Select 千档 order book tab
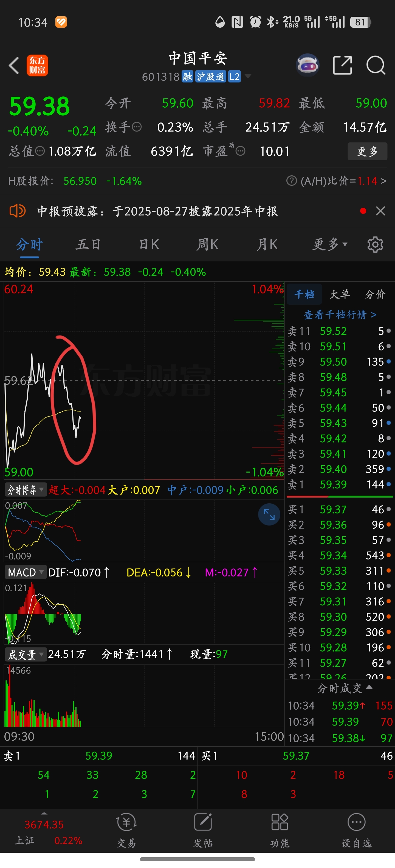The width and height of the screenshot is (395, 868). 304,294
